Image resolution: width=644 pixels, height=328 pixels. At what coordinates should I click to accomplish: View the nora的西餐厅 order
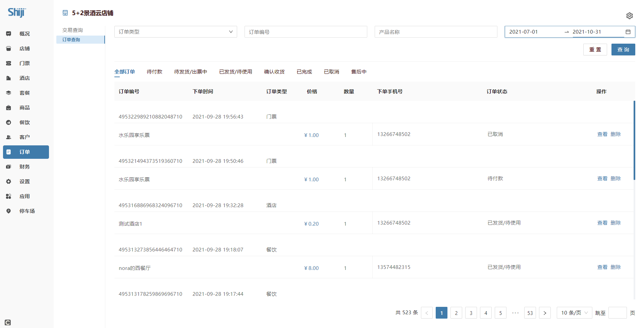[602, 267]
